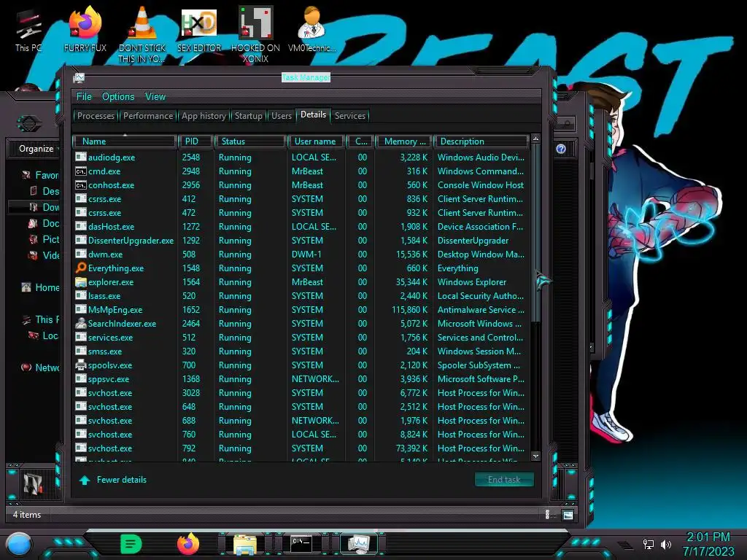The width and height of the screenshot is (747, 560).
Task: Open the SEX EDITOR HxD desktop shortcut
Action: [x=199, y=31]
